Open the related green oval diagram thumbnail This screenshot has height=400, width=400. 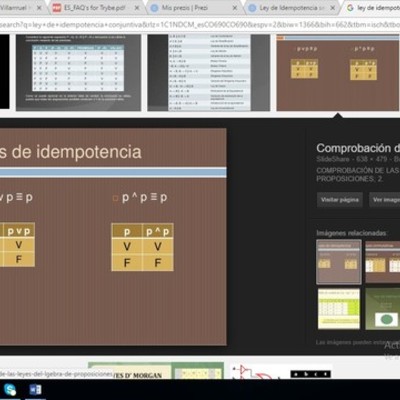[382, 309]
